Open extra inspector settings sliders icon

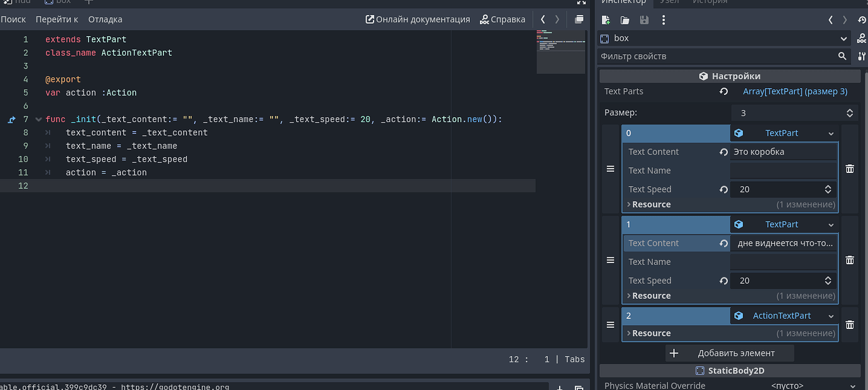coord(862,56)
